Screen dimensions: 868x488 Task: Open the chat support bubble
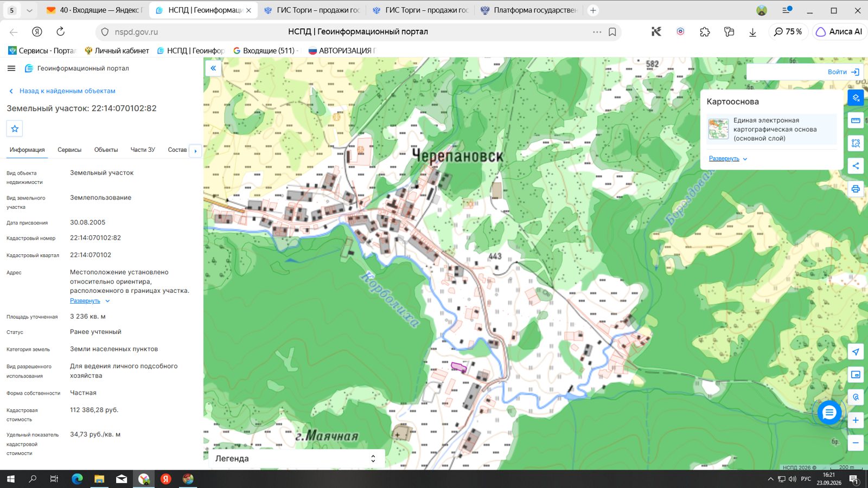click(x=829, y=413)
